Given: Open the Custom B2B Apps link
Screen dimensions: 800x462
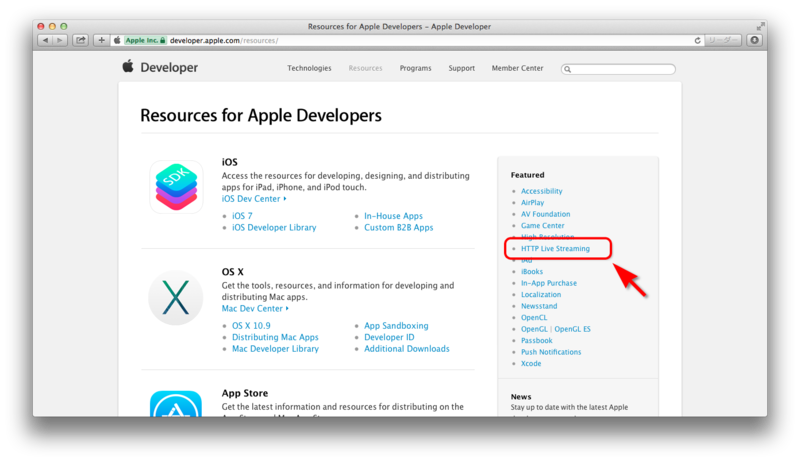Looking at the screenshot, I should point(398,227).
